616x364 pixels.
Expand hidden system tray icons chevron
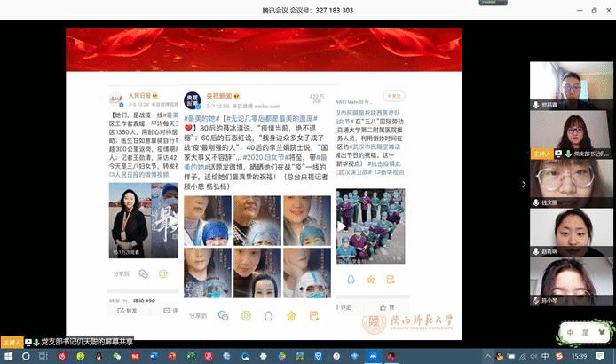[487, 356]
